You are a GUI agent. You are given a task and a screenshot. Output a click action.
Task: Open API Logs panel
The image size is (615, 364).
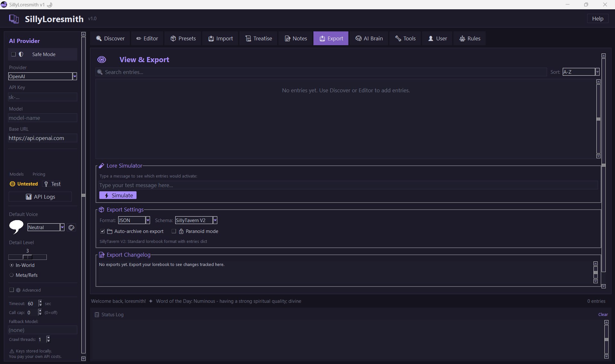(40, 197)
